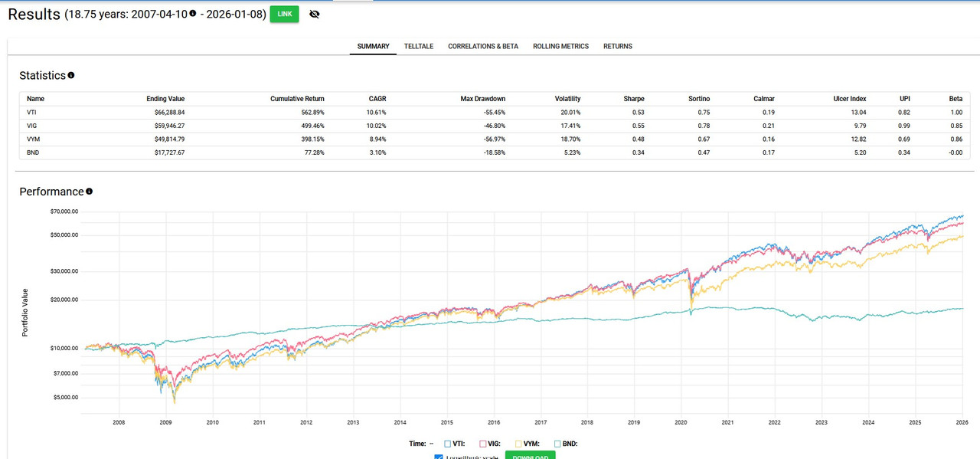Click the green DOWNLOAD button

[x=531, y=456]
